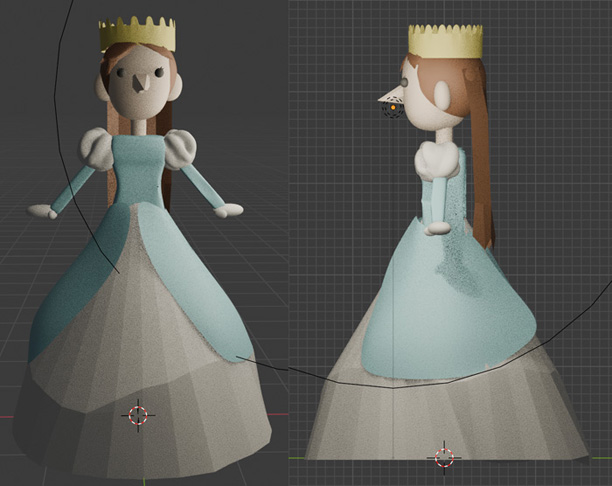Select the blue bodice in the front view

(x=138, y=170)
